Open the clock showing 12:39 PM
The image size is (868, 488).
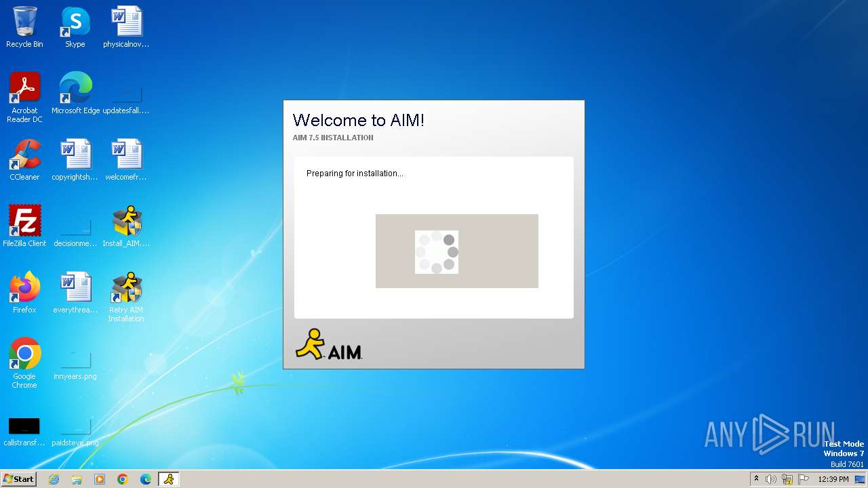[x=833, y=479]
